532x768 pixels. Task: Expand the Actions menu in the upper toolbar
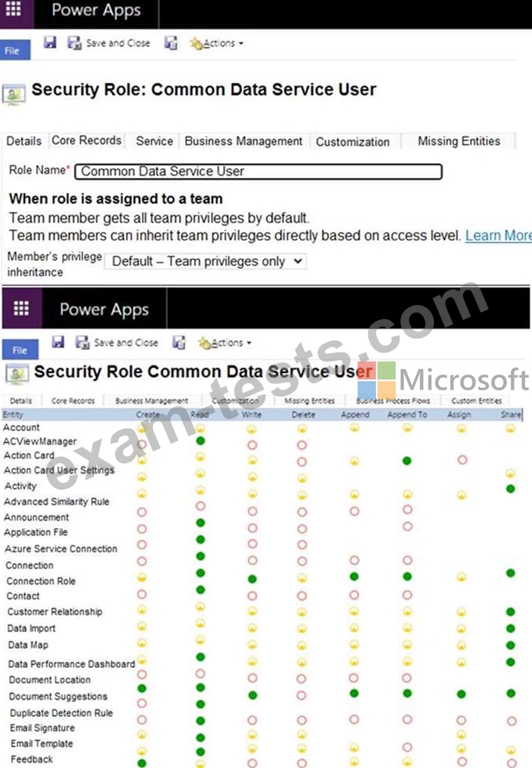click(222, 43)
